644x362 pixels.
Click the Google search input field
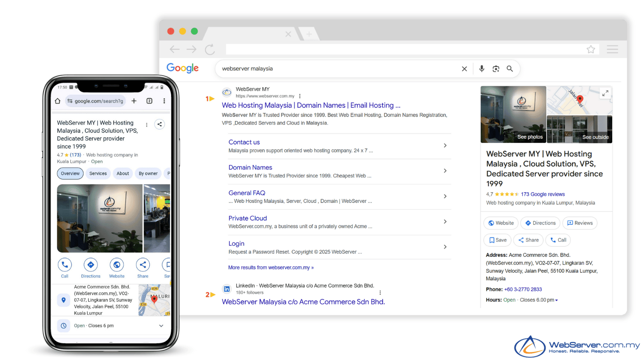coord(338,69)
